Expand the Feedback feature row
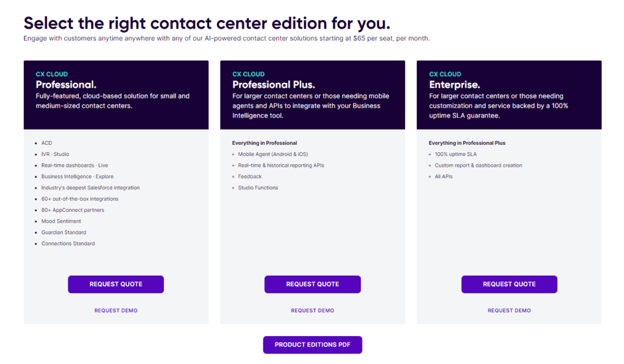624x364 pixels. (x=249, y=176)
